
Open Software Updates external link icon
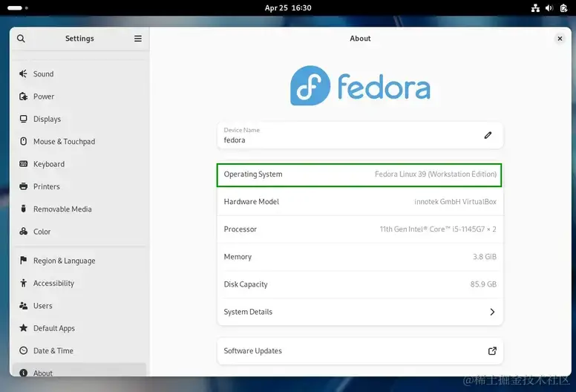(492, 351)
